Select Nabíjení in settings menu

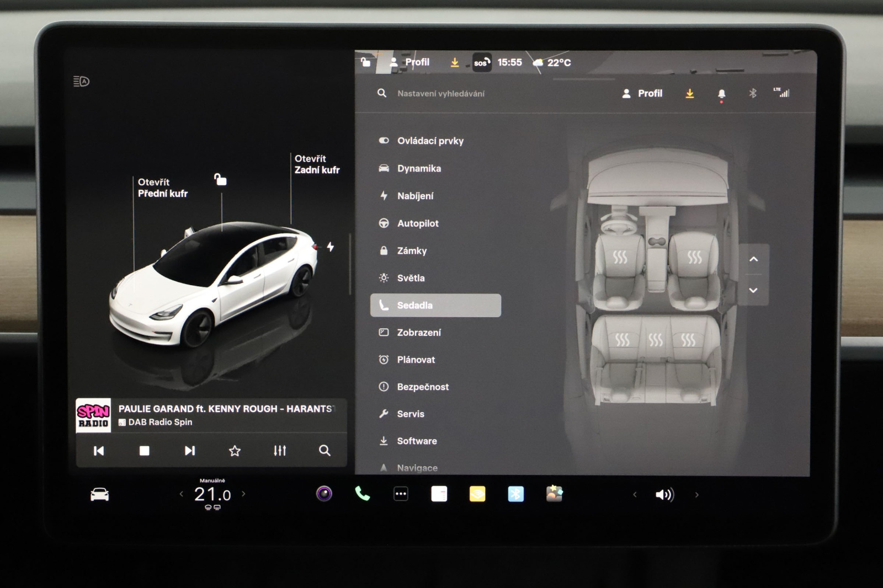[415, 196]
